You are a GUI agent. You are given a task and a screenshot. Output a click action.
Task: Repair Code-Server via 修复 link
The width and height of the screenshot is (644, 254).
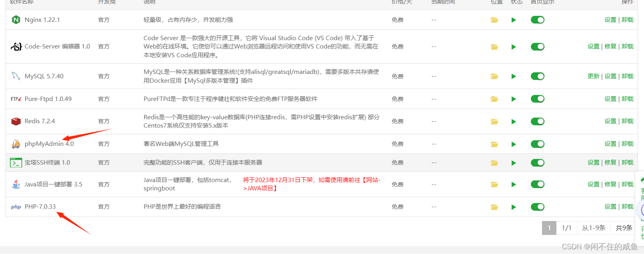(610, 47)
